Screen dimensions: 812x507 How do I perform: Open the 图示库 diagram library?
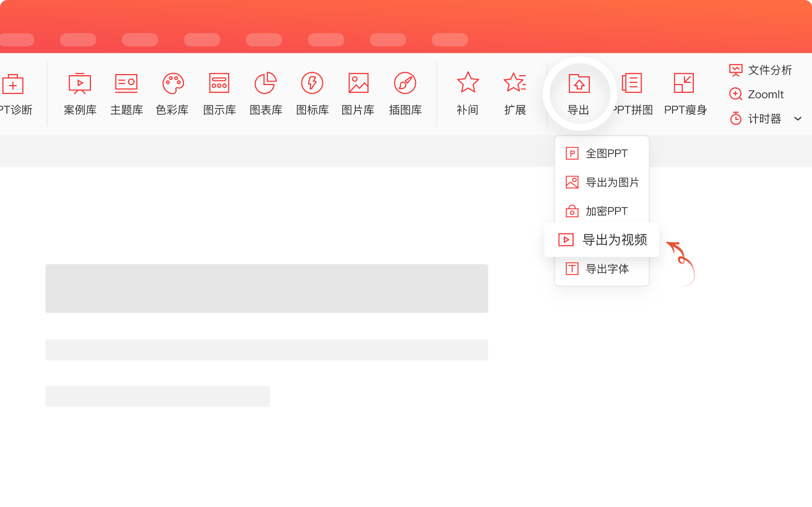[219, 94]
